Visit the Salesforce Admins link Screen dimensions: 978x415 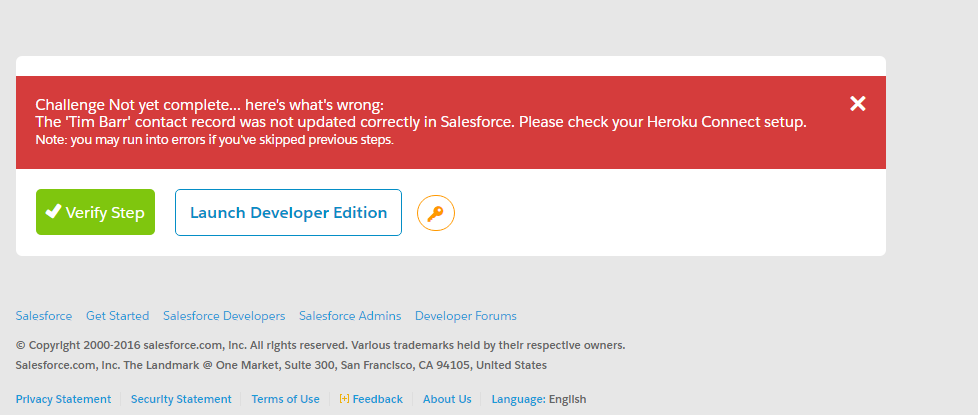coord(350,316)
